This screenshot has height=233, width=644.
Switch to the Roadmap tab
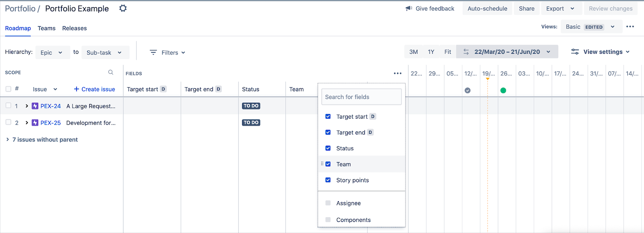(x=18, y=28)
